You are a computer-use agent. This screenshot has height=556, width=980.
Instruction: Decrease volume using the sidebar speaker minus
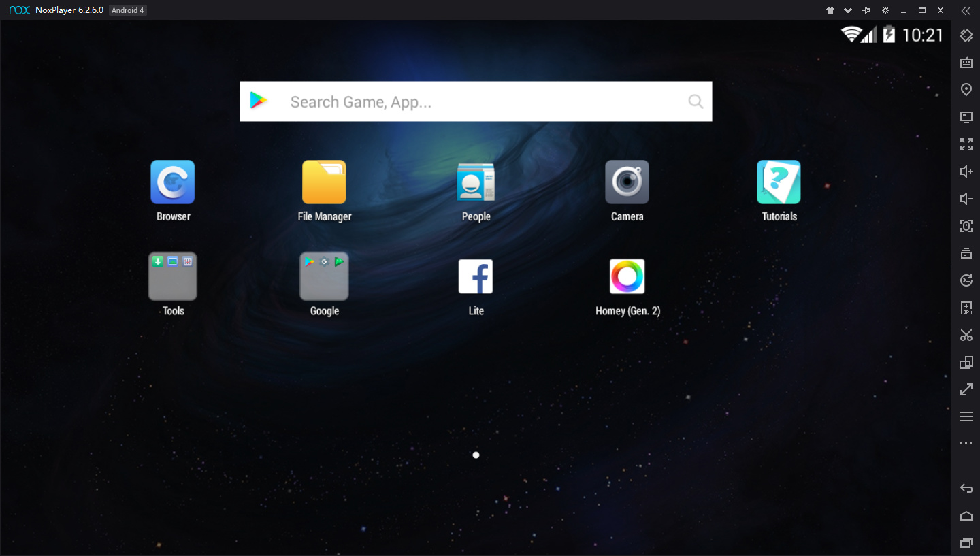pyautogui.click(x=966, y=199)
